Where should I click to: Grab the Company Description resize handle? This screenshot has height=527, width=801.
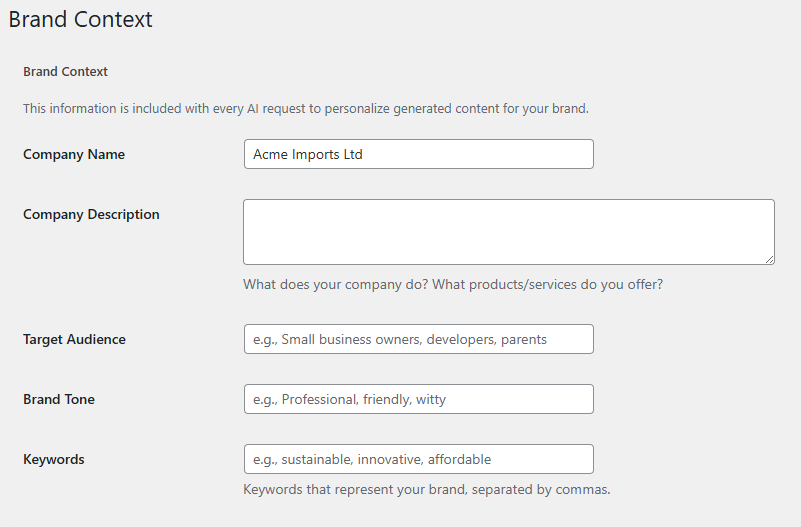coord(769,259)
